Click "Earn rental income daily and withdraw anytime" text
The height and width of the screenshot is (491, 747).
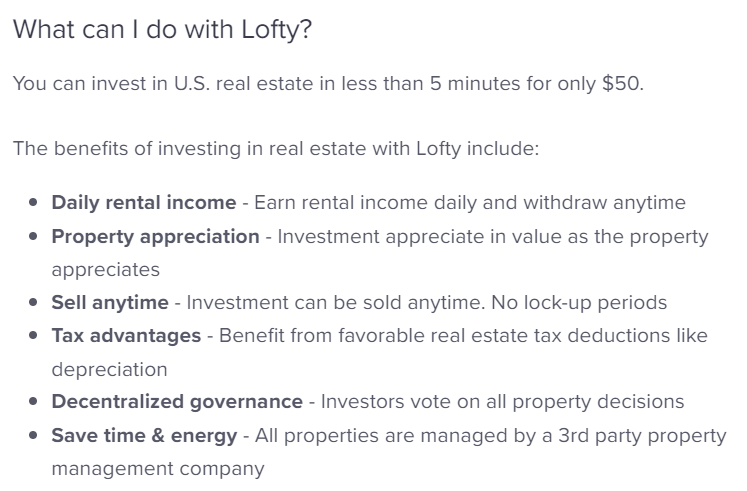click(x=470, y=203)
